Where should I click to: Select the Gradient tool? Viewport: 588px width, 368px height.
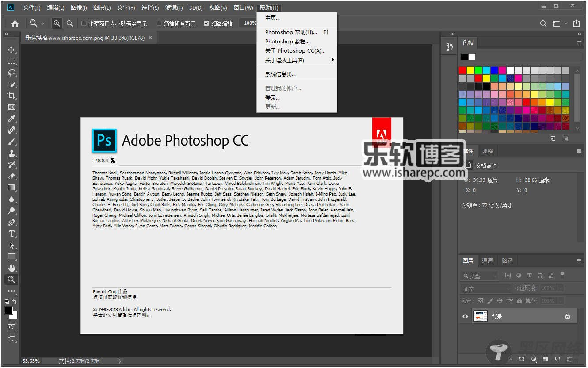point(11,188)
